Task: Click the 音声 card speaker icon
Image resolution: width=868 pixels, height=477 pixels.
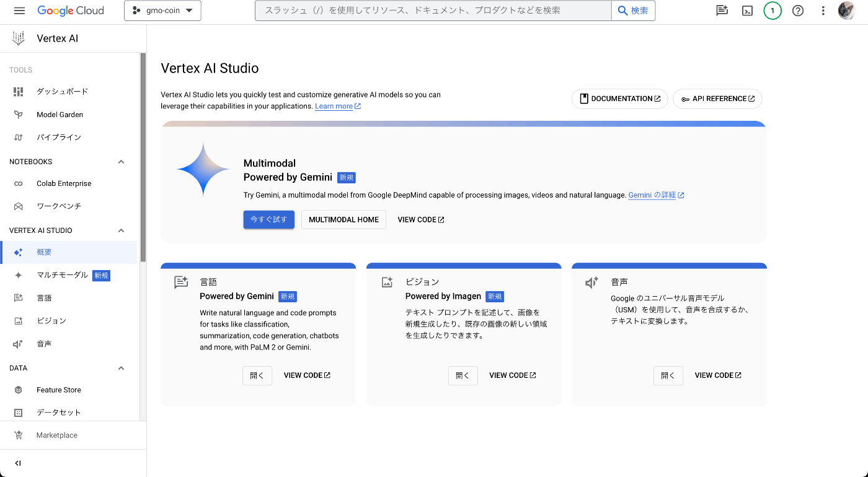Action: (x=592, y=282)
